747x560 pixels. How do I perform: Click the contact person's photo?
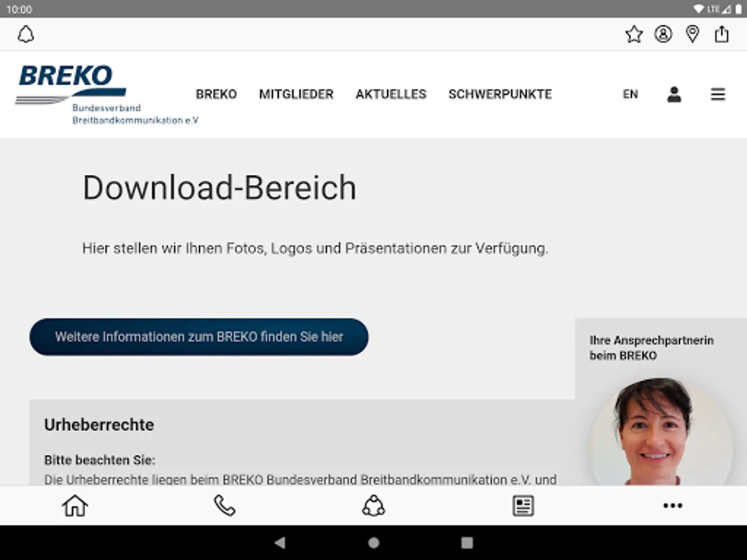tap(662, 432)
